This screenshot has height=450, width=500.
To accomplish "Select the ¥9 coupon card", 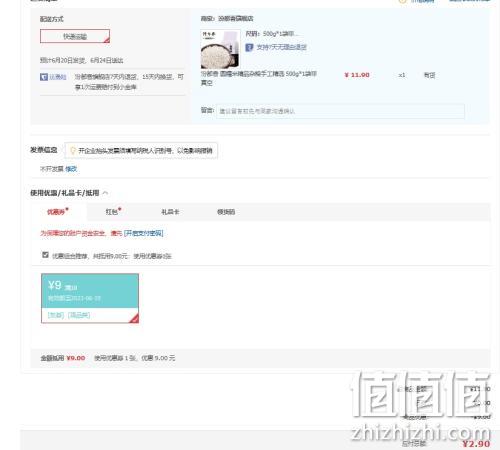I will [90, 298].
